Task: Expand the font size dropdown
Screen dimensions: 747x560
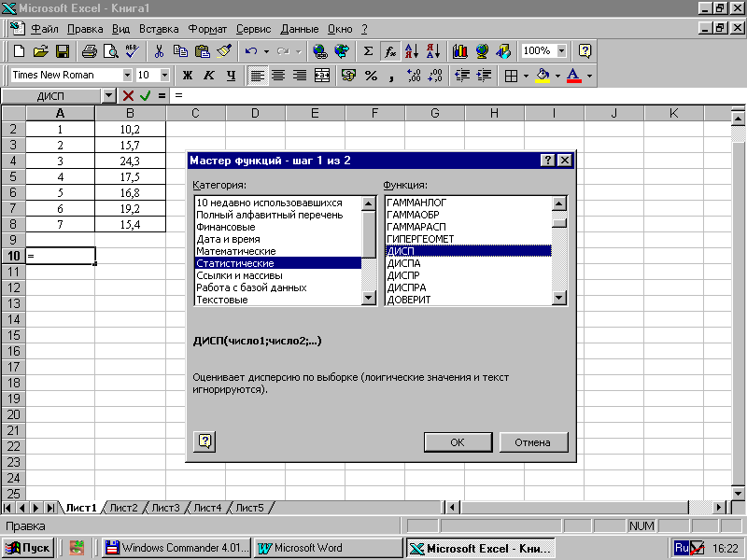Action: (164, 75)
